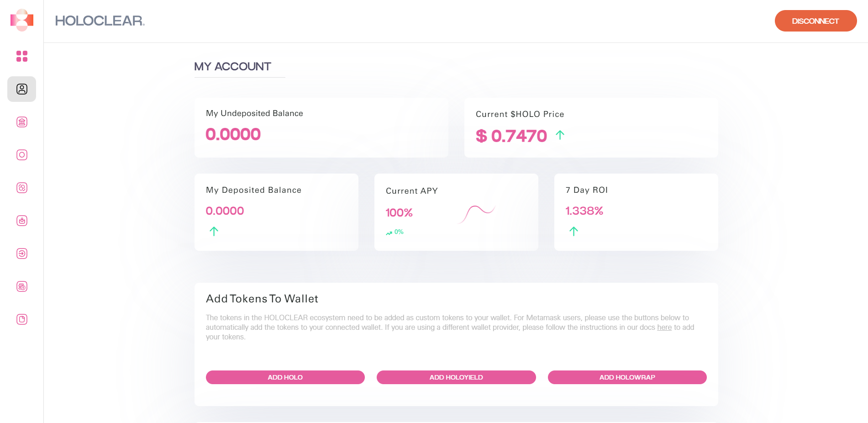Click the Current APY chart line
The width and height of the screenshot is (868, 423).
point(477,214)
